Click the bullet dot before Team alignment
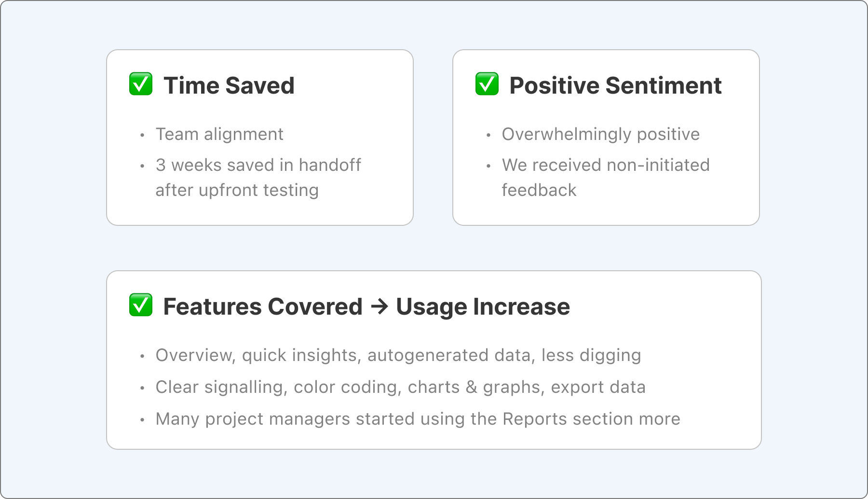 [x=142, y=135]
